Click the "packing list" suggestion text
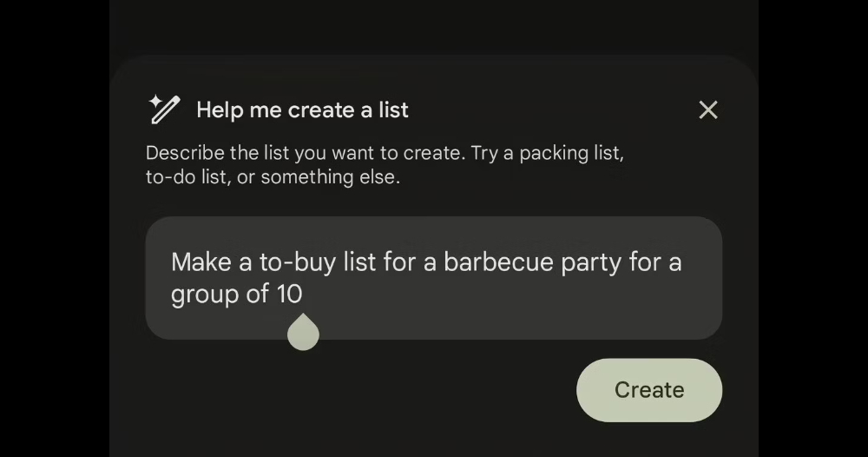868x457 pixels. pos(571,153)
